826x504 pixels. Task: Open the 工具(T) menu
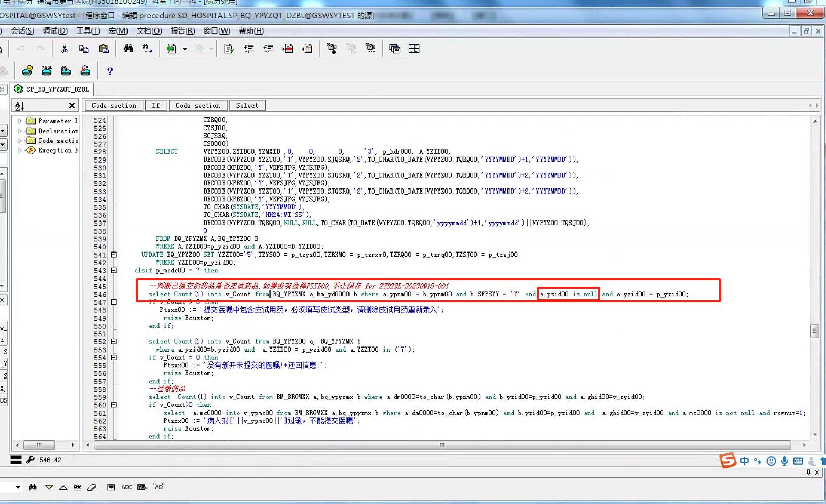[88, 31]
